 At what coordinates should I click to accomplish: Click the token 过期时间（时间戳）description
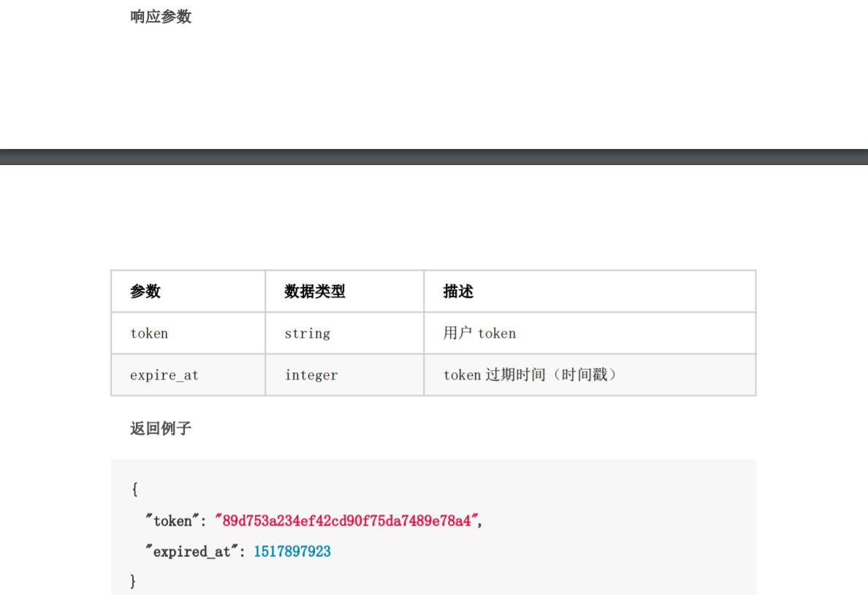click(x=530, y=375)
